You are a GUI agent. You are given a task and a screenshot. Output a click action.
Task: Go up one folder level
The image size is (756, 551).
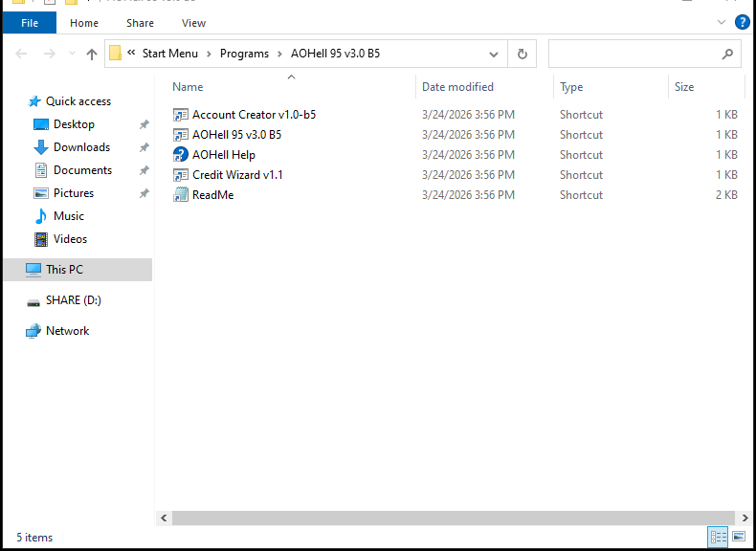click(92, 54)
